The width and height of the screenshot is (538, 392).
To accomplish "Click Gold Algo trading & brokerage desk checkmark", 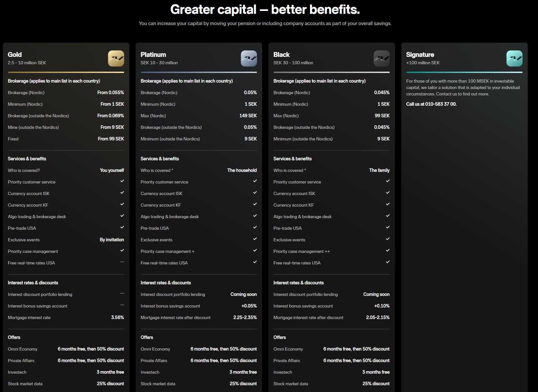I will pos(122,216).
